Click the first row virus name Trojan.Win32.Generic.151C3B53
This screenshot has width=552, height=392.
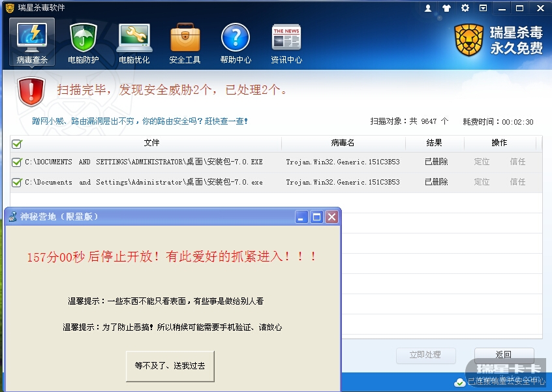click(x=343, y=162)
